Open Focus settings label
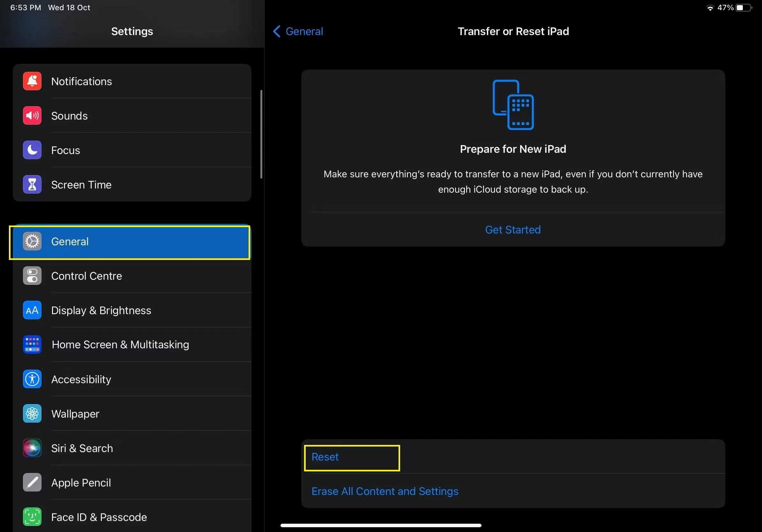 [65, 151]
